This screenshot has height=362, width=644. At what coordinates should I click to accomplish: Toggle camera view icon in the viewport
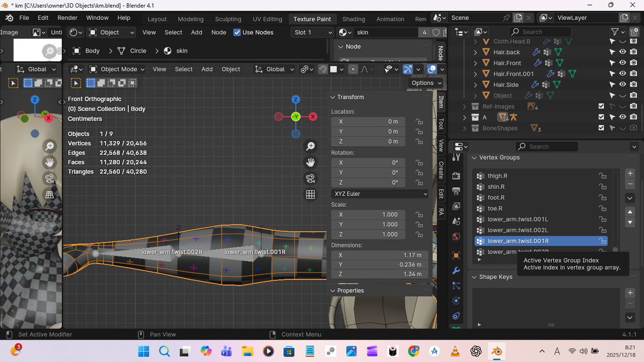pos(310,178)
